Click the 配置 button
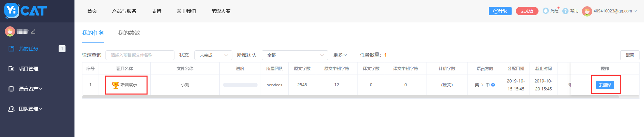 (630, 55)
